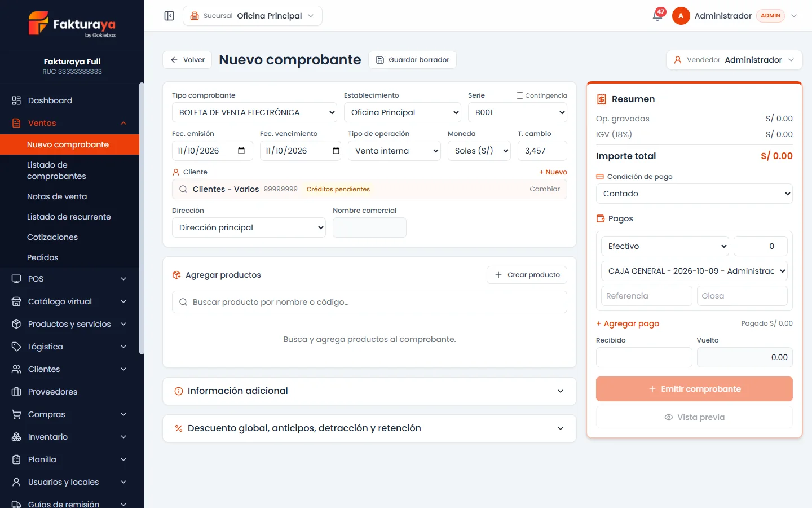Click Cambiar to change the client

tap(545, 189)
